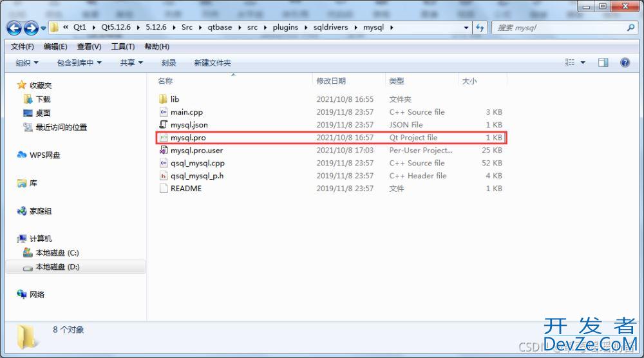Select Qt5.12.6 breadcrumb segment
Screen dimensions: 644x358
tap(116, 27)
